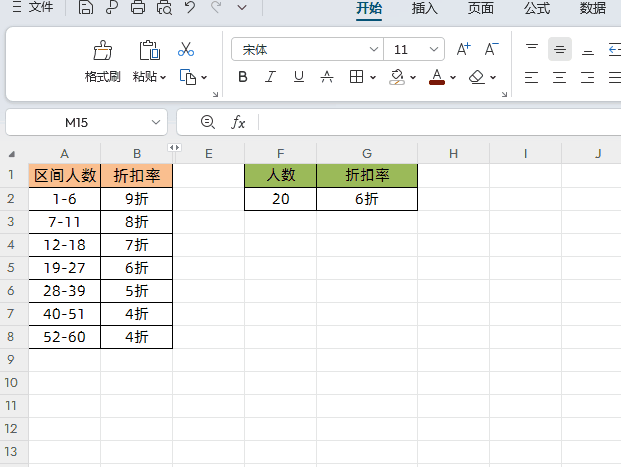Screen dimensions: 621x467
Task: Click the strikethrough text icon
Action: pos(326,77)
